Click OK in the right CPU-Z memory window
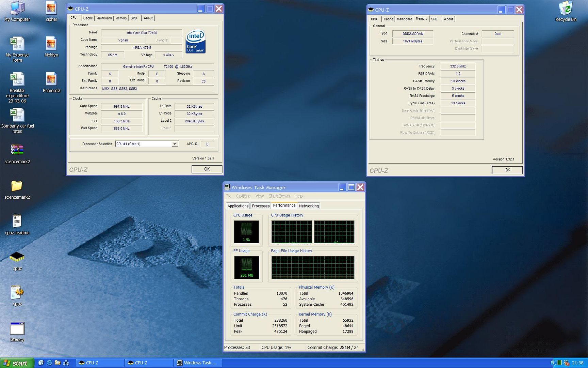Image resolution: width=588 pixels, height=368 pixels. [x=507, y=170]
